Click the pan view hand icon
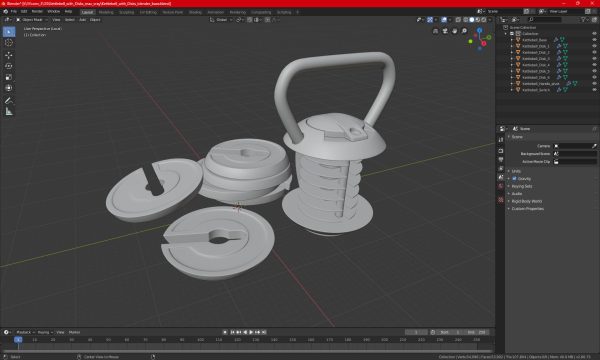600x360 pixels. point(454,31)
